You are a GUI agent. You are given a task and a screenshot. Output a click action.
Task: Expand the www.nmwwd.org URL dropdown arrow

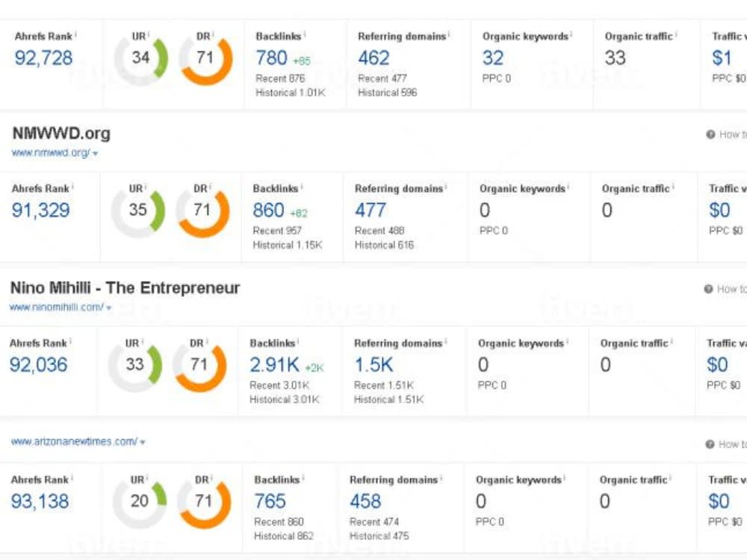[96, 154]
